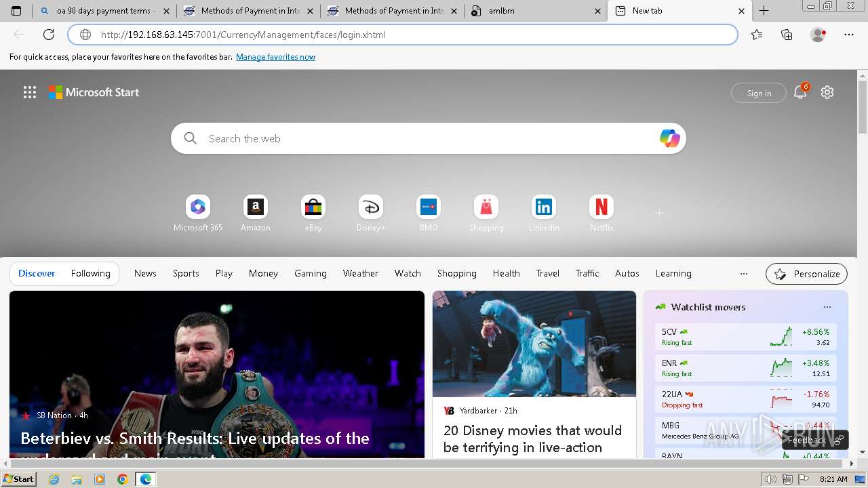Open the Feedback button
868x488 pixels.
815,441
